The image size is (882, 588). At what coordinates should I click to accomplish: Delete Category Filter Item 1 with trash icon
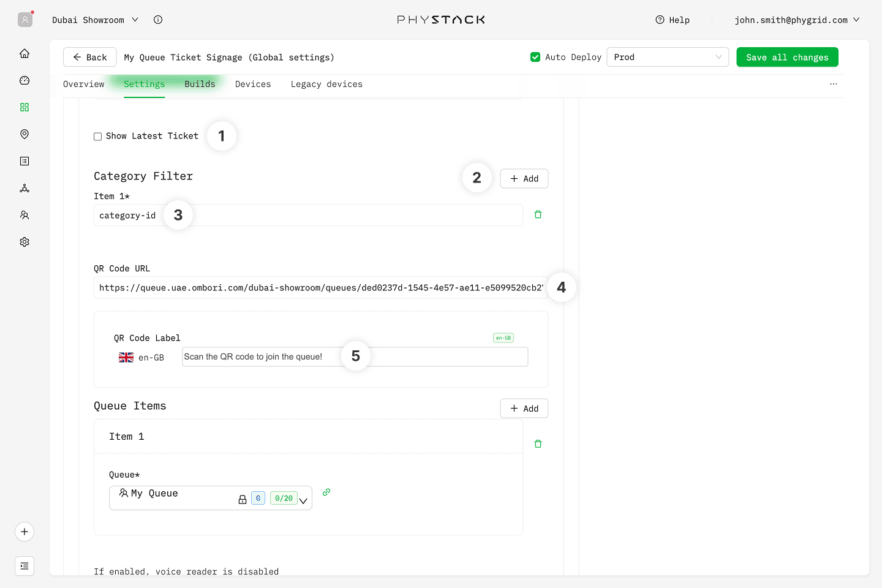538,214
